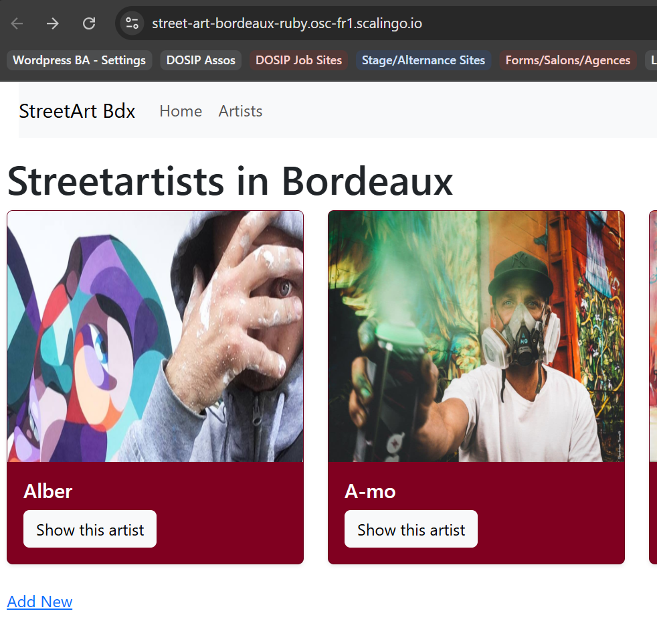
Task: Click the Alber card title
Action: click(x=48, y=491)
